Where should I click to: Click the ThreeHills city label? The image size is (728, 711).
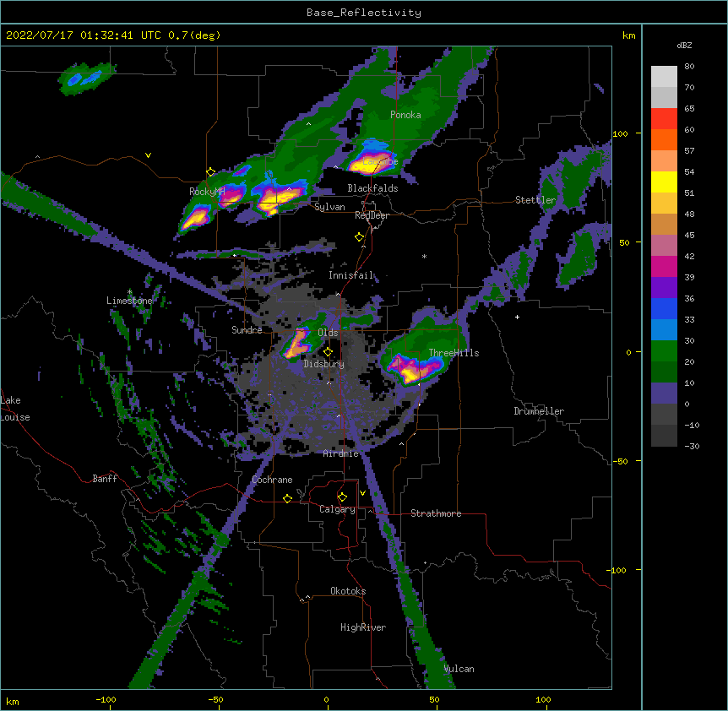tap(454, 353)
